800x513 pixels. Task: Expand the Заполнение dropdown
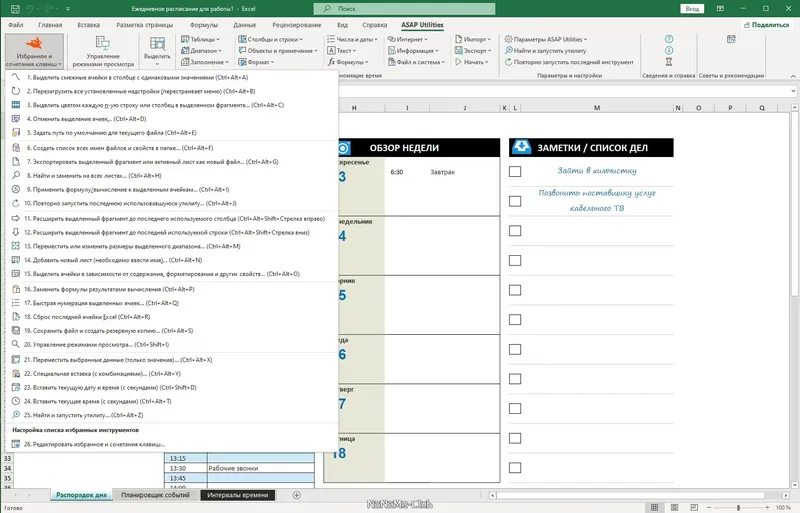pos(205,62)
